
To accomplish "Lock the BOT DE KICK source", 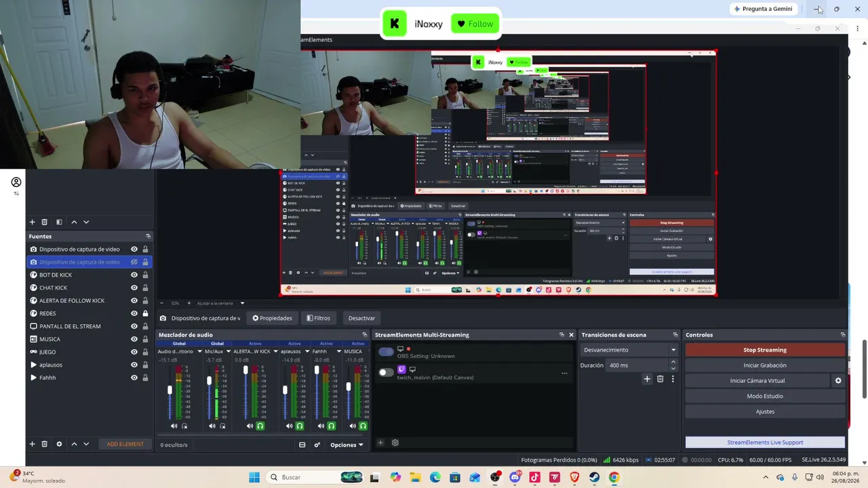I will pos(145,274).
